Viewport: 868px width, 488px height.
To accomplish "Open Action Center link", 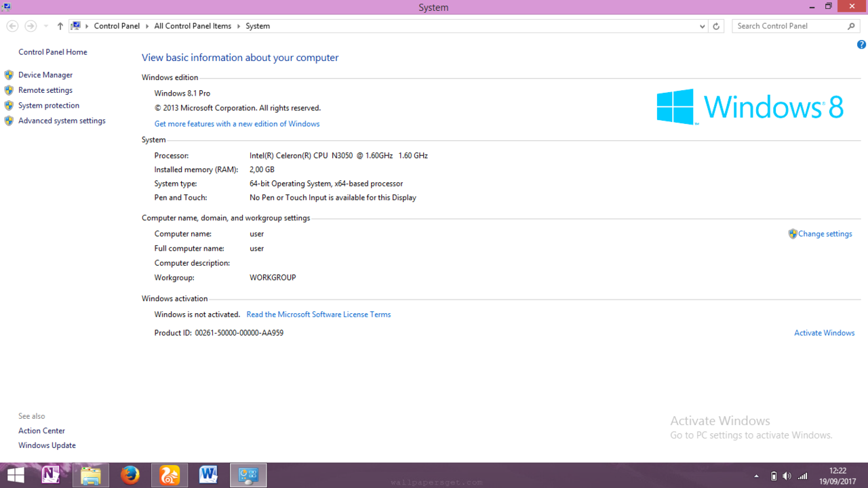I will point(42,431).
